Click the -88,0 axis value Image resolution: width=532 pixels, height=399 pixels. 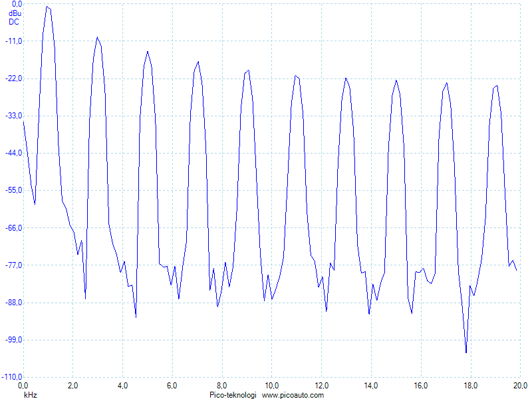pyautogui.click(x=13, y=303)
